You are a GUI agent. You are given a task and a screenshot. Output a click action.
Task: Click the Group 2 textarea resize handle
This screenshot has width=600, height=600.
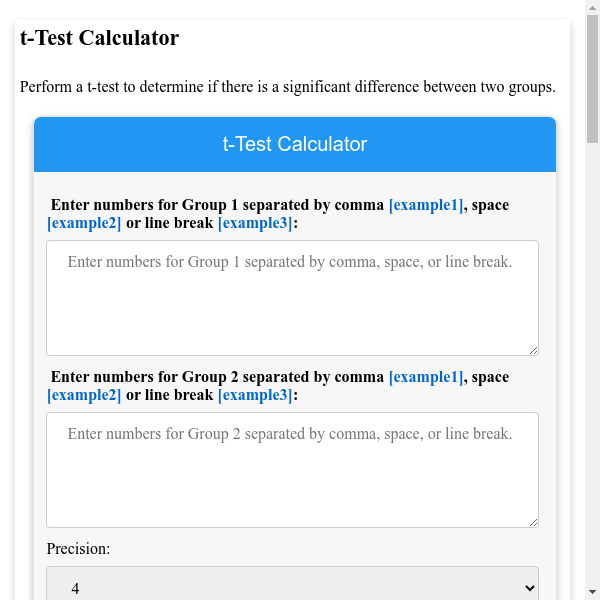[x=533, y=521]
